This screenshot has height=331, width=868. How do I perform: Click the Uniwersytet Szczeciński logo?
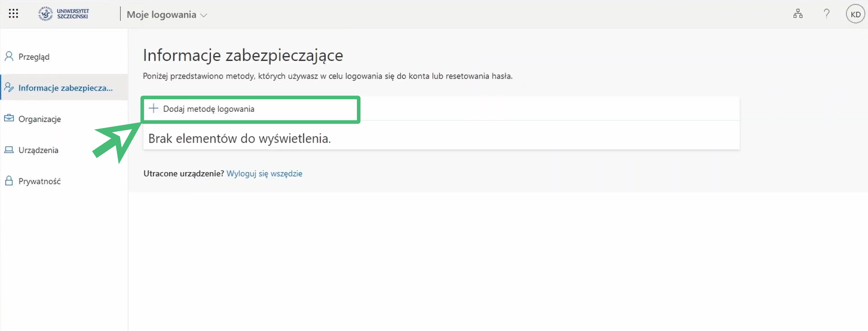pos(64,14)
